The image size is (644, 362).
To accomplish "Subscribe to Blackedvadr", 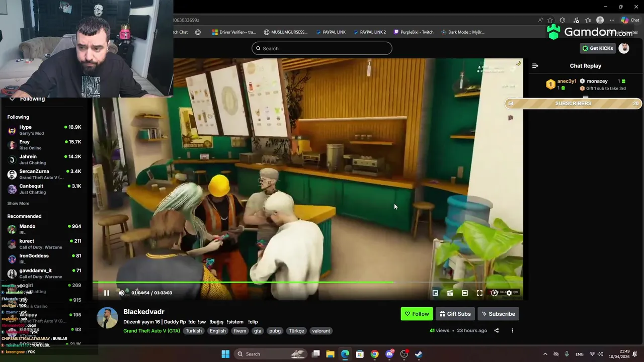I will tap(498, 314).
